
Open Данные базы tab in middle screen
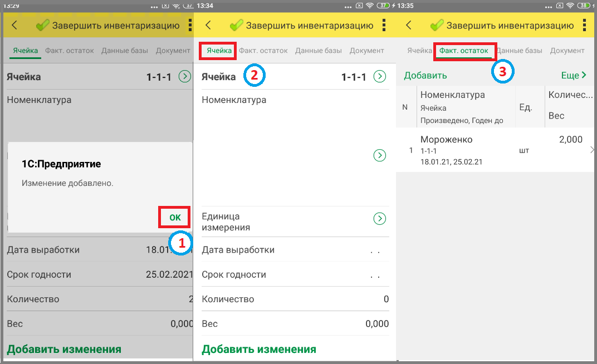(x=319, y=51)
